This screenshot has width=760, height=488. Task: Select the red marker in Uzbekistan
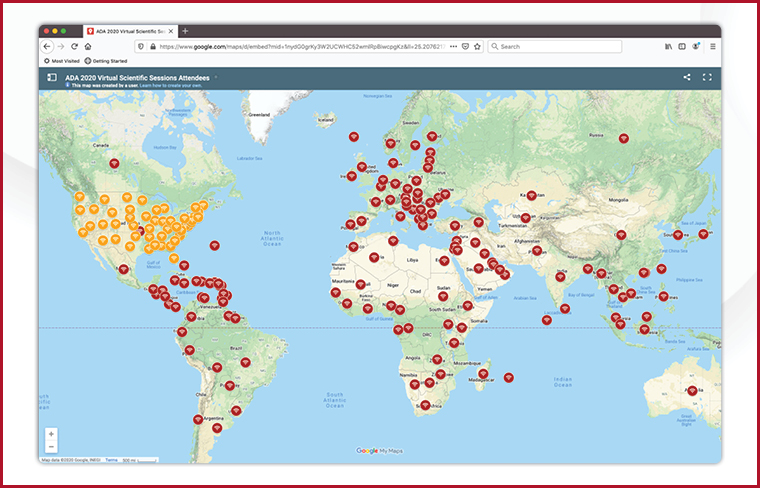pos(525,218)
